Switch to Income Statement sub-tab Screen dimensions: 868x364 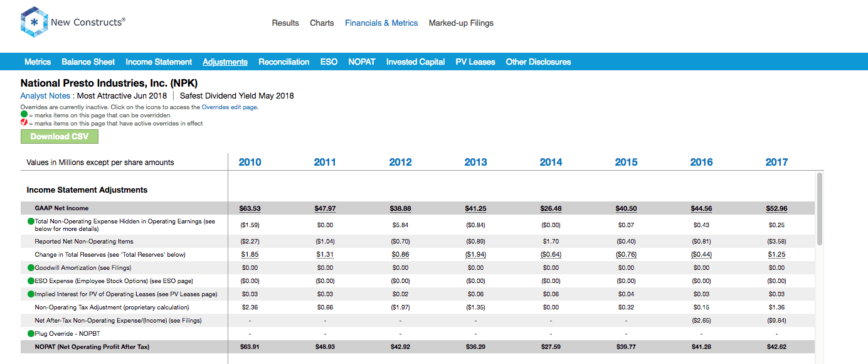pyautogui.click(x=159, y=62)
